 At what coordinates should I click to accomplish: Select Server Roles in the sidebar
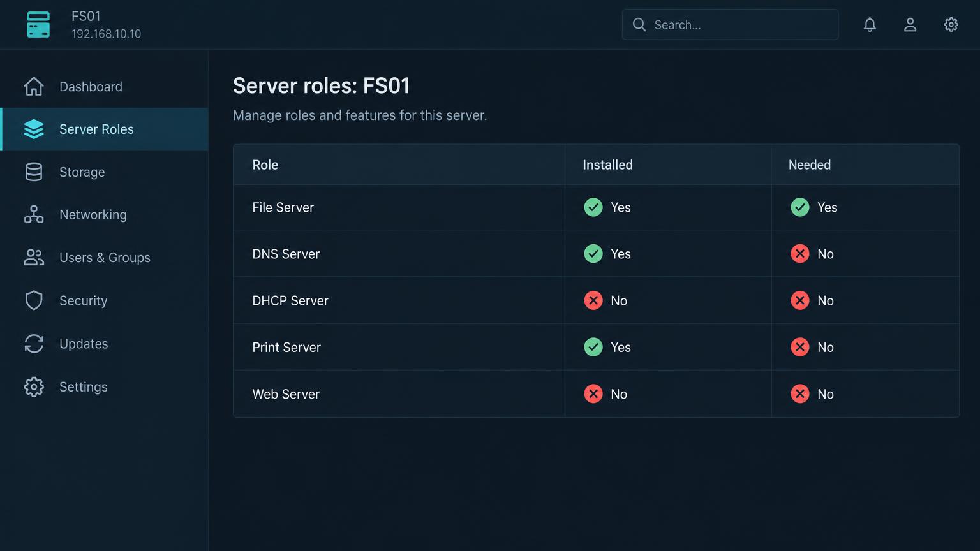click(105, 129)
